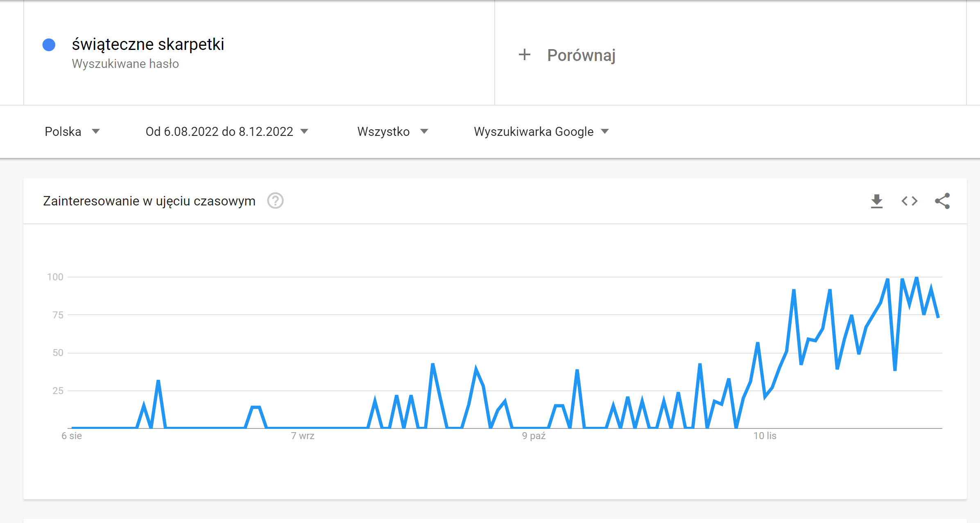Click the plus icon beside Porównaj

pos(524,54)
